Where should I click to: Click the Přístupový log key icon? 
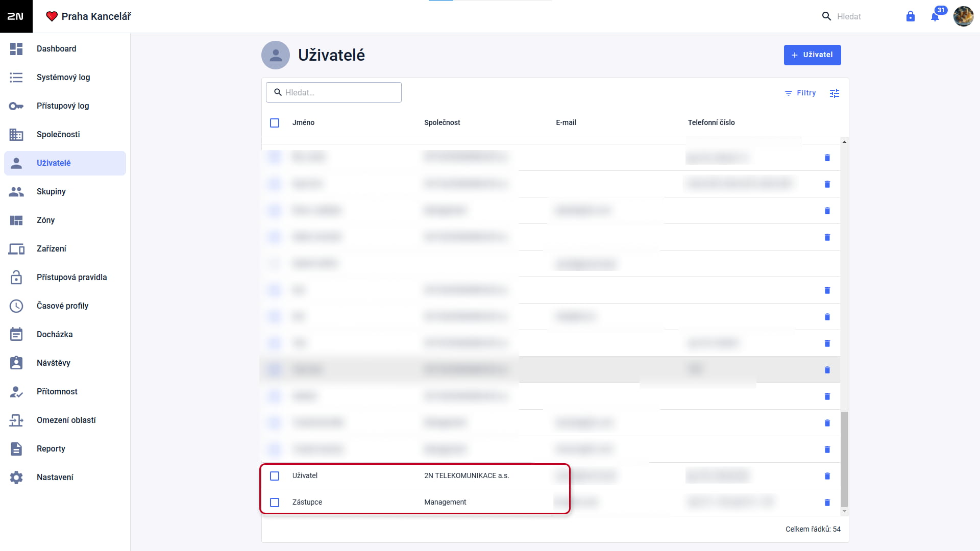tap(16, 106)
